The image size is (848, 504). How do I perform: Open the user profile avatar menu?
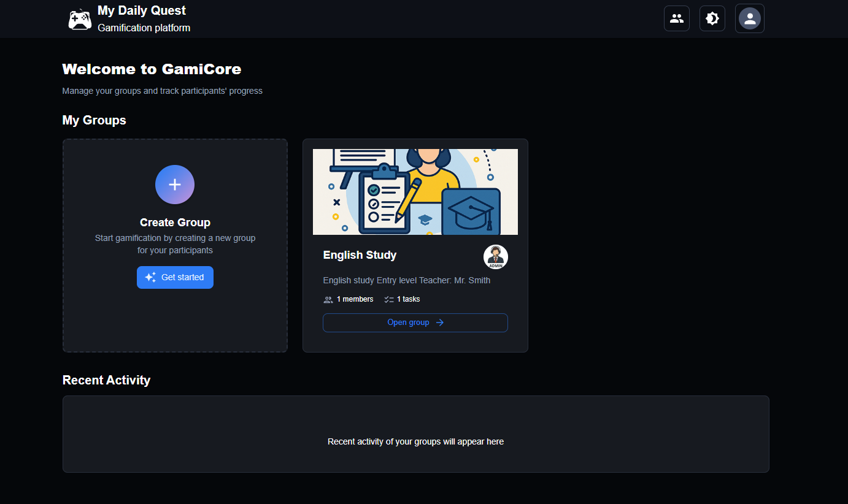749,18
